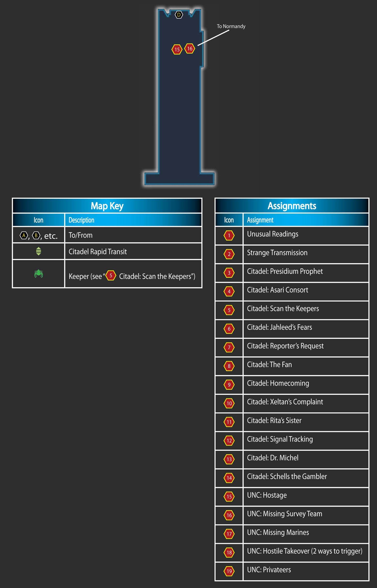Select the "UNC: Hostage" assignment text
Screen dimensions: 377x588
coord(267,495)
